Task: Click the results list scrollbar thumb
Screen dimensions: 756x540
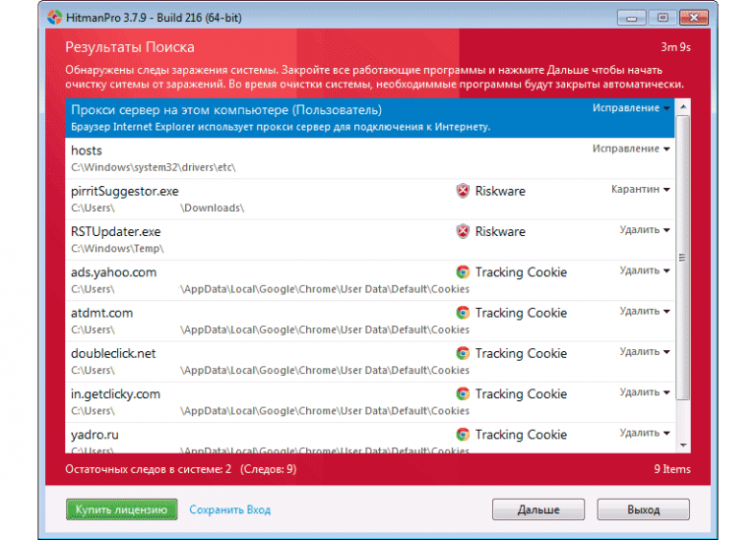Action: click(x=683, y=258)
